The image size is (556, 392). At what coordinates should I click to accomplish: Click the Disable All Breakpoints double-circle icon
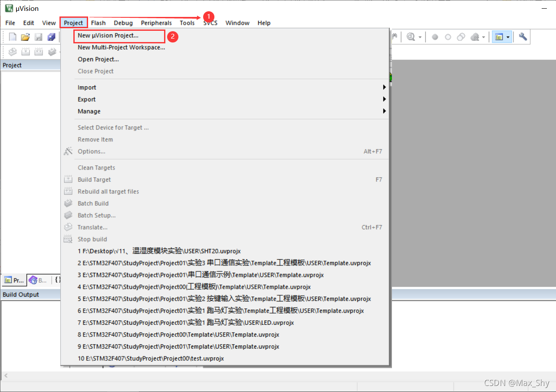point(461,37)
